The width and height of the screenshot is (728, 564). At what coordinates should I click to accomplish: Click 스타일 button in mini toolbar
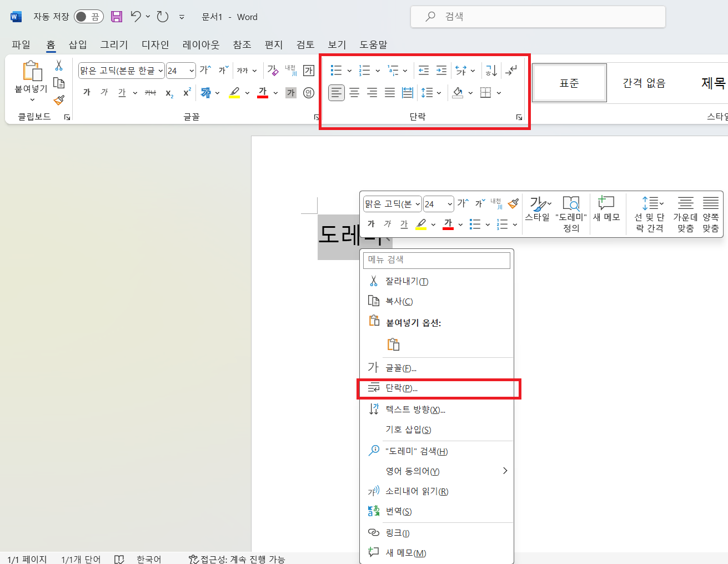coord(538,209)
